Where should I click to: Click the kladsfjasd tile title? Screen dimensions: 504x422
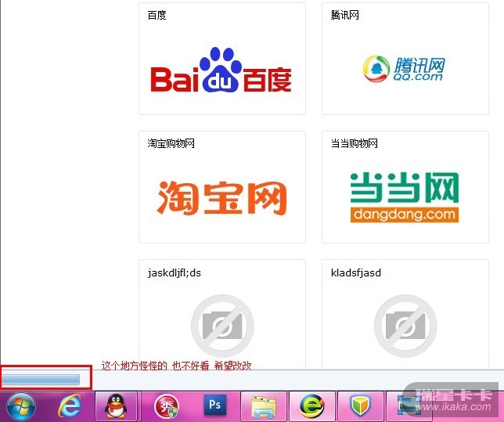pos(356,273)
